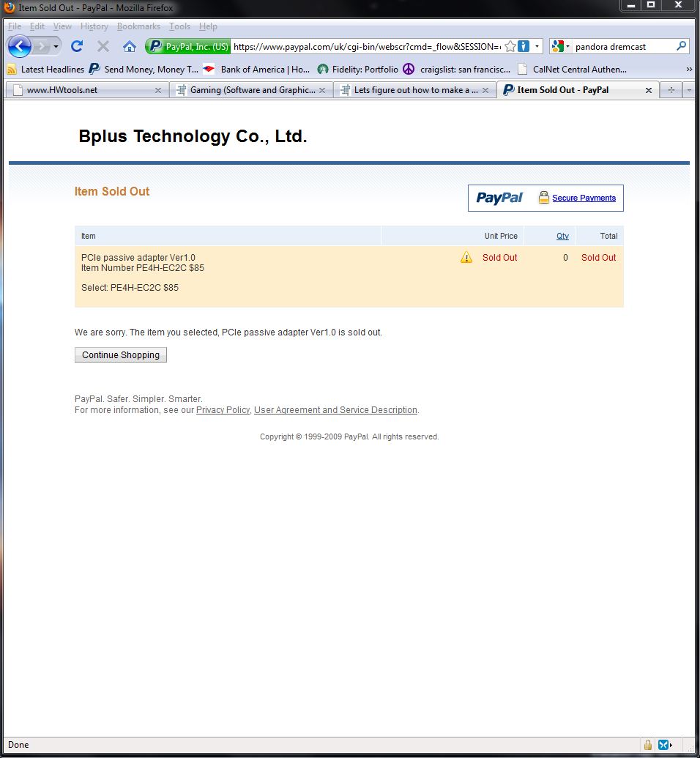Click the status bar padlock icon
Screen dimensions: 700x758
coord(647,745)
